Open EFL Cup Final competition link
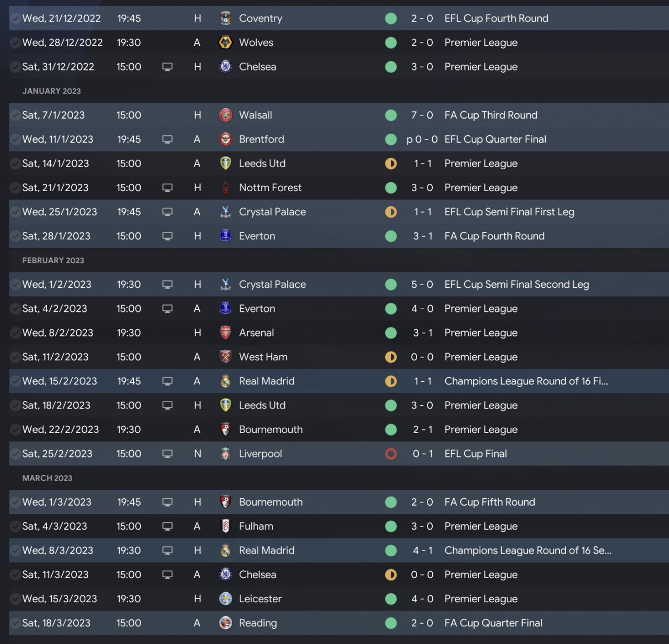669x644 pixels. 476,454
